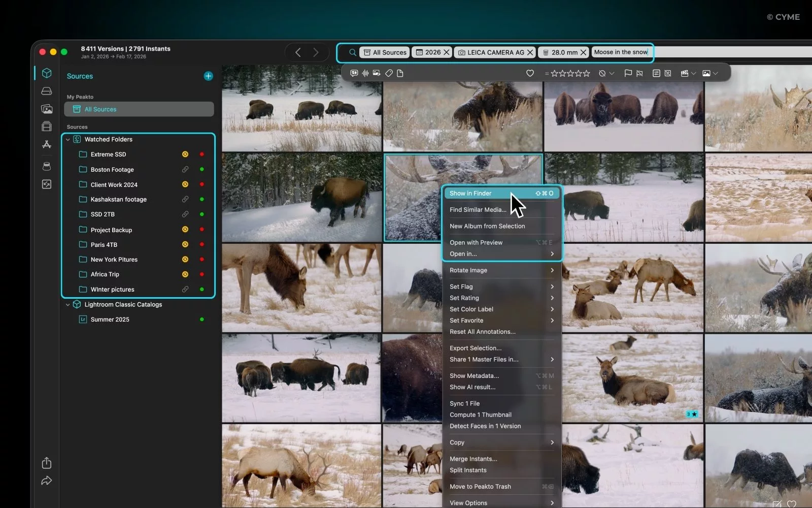Viewport: 812px width, 508px height.
Task: Click the sync status icon for Extreme SSD
Action: click(x=185, y=154)
